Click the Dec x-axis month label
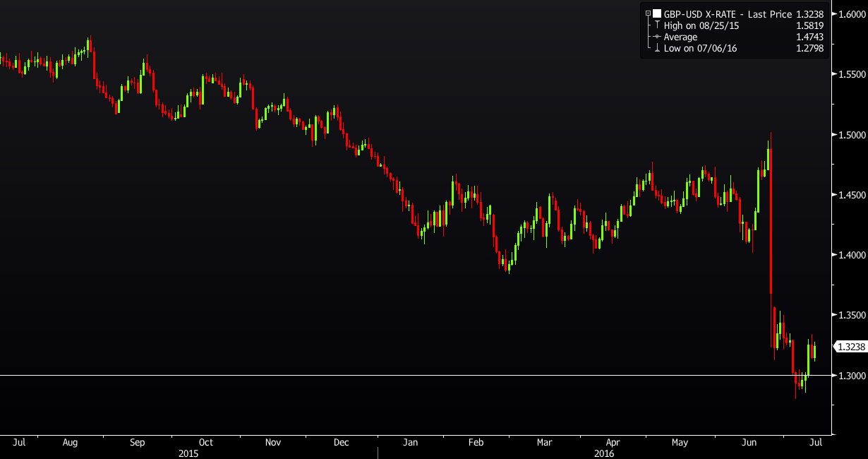 point(342,443)
